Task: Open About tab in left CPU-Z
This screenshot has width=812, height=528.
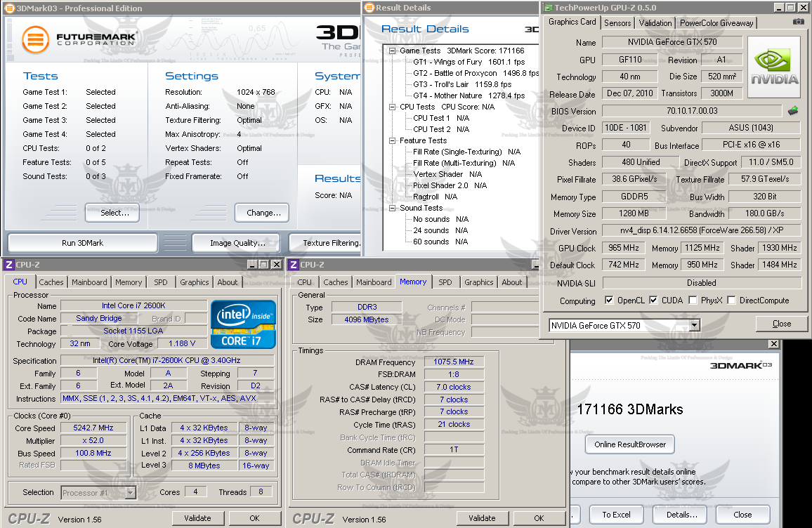Action: pos(228,282)
